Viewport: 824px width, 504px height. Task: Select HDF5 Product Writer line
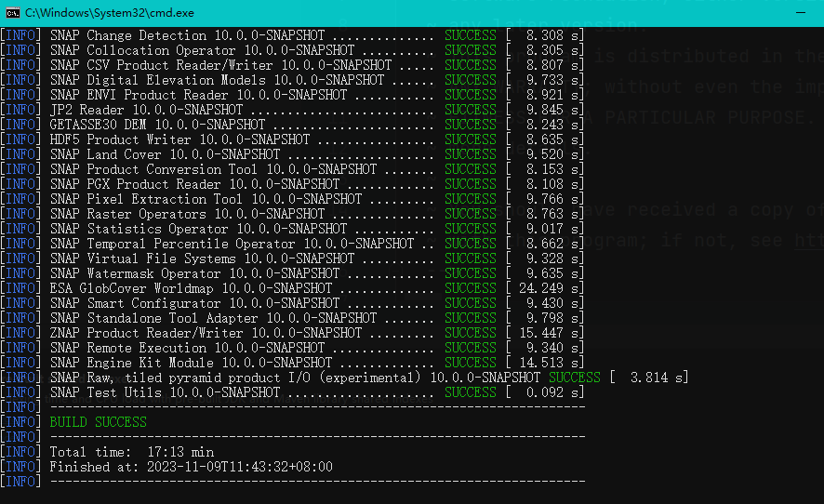click(x=292, y=139)
